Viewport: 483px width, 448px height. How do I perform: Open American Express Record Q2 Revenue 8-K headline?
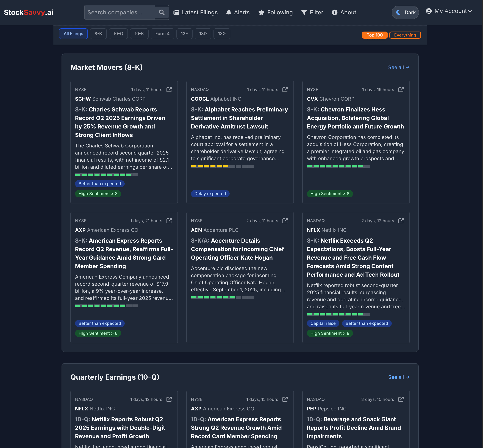[124, 253]
